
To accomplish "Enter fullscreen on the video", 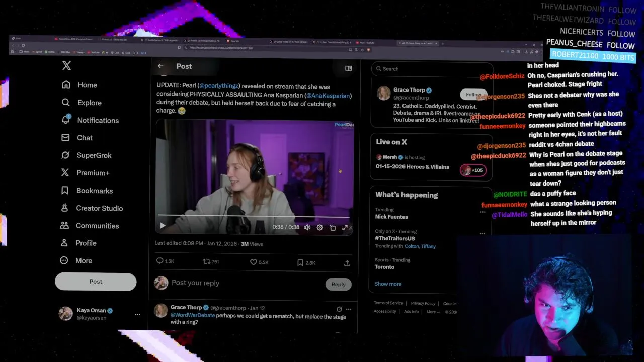I will pyautogui.click(x=345, y=228).
